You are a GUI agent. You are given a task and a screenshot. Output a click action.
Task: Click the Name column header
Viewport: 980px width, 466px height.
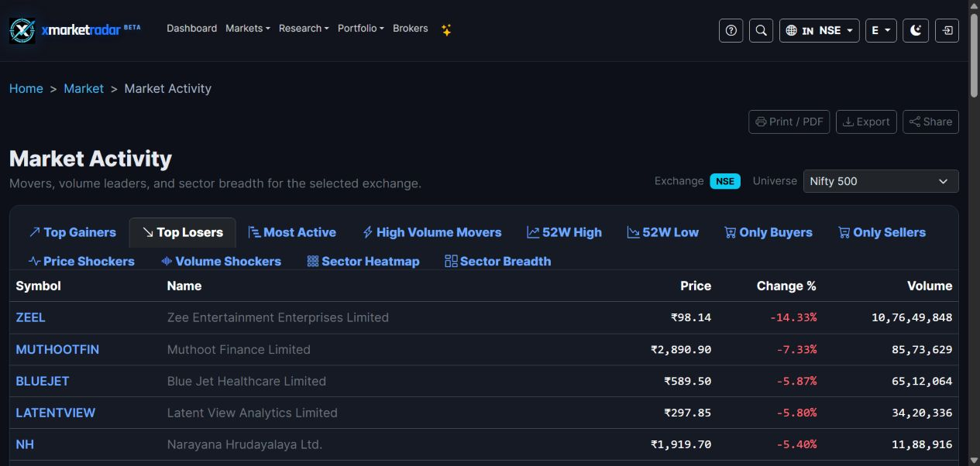184,286
